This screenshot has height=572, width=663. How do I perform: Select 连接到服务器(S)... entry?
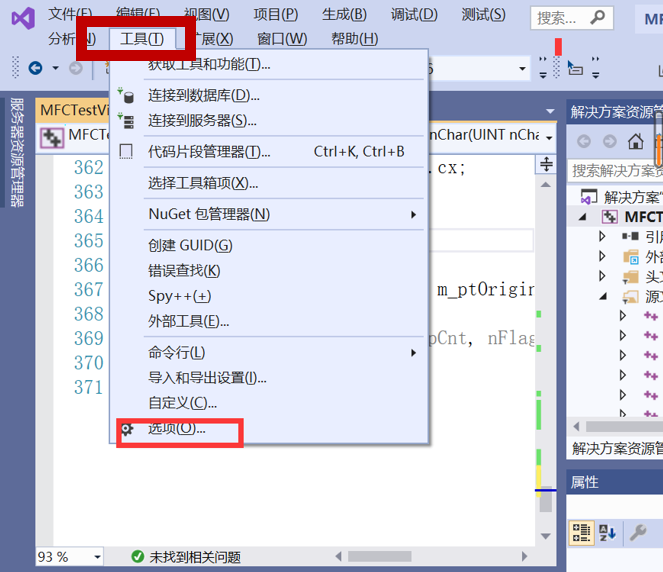pos(269,121)
